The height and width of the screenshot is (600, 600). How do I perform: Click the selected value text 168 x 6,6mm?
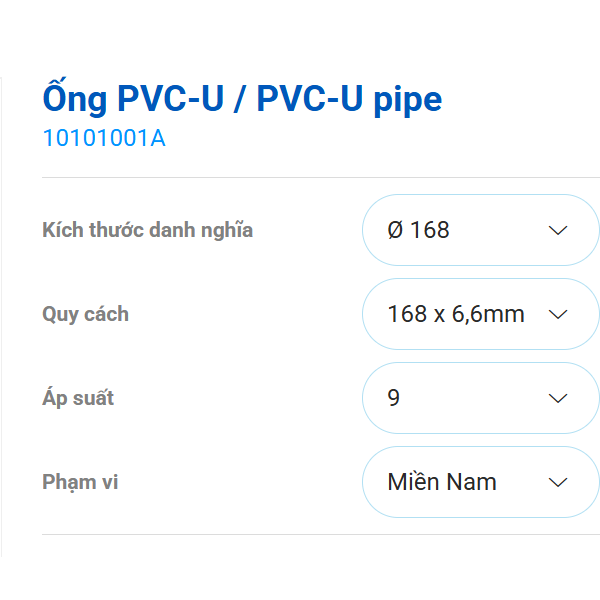point(455,314)
